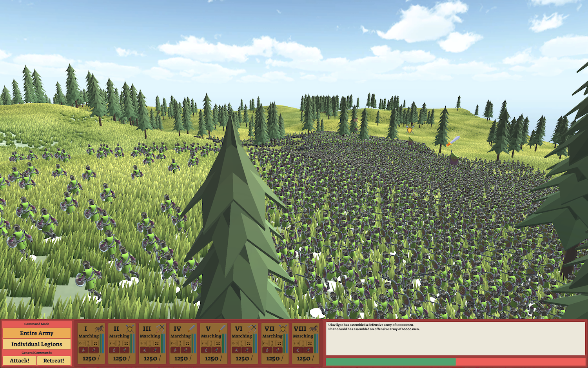Switch command mode to Individual Legions

click(37, 344)
